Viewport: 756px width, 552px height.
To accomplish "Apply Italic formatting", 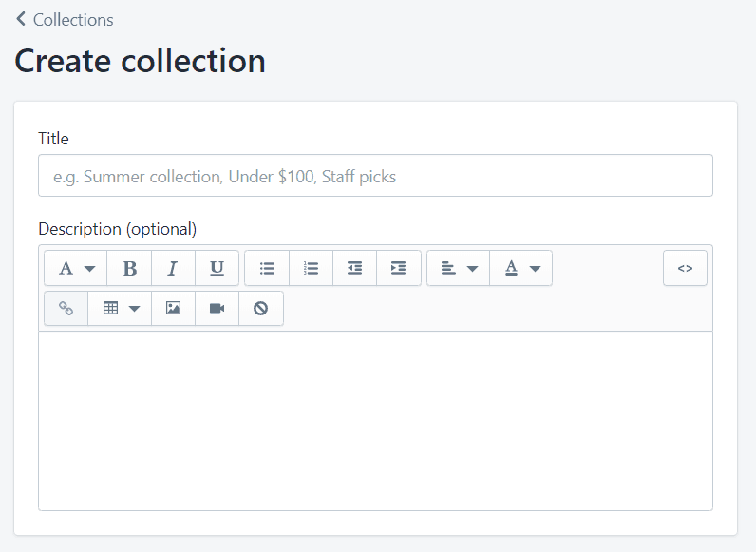I will 173,268.
